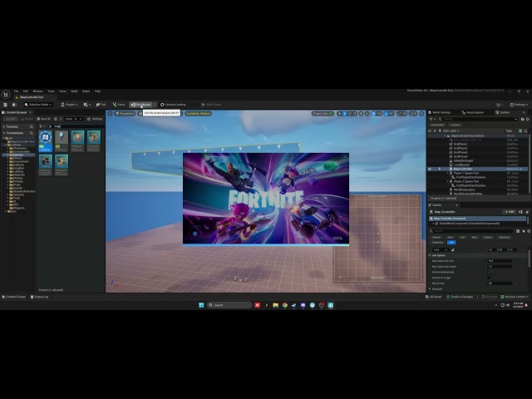Switch to the World Settings tab

[x=440, y=112]
